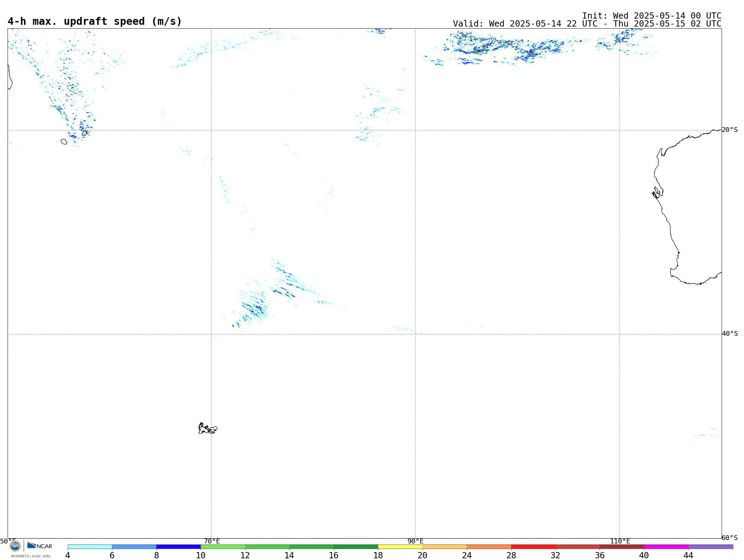Screen dimensions: 744x560
Task: Click the 110°E longitude label
Action: coord(620,541)
